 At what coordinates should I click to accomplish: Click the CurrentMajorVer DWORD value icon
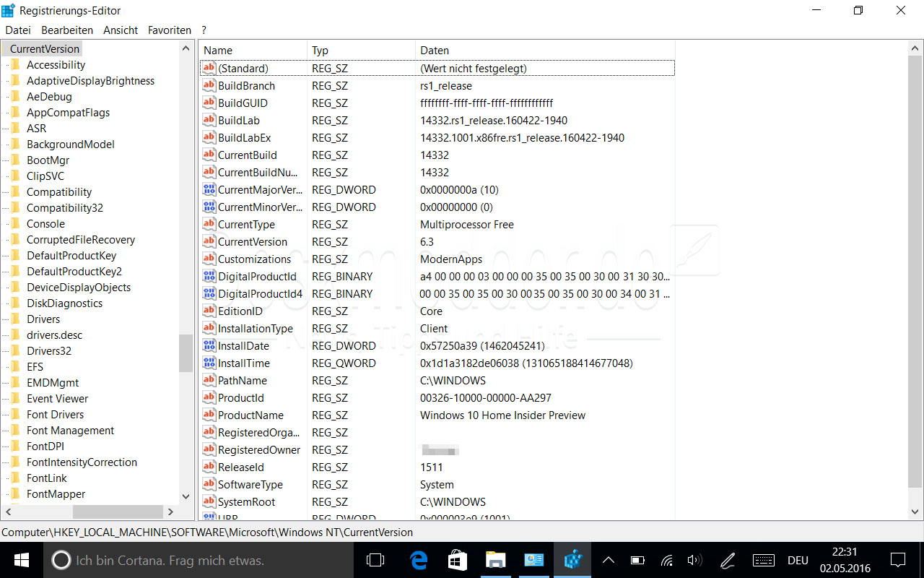209,189
